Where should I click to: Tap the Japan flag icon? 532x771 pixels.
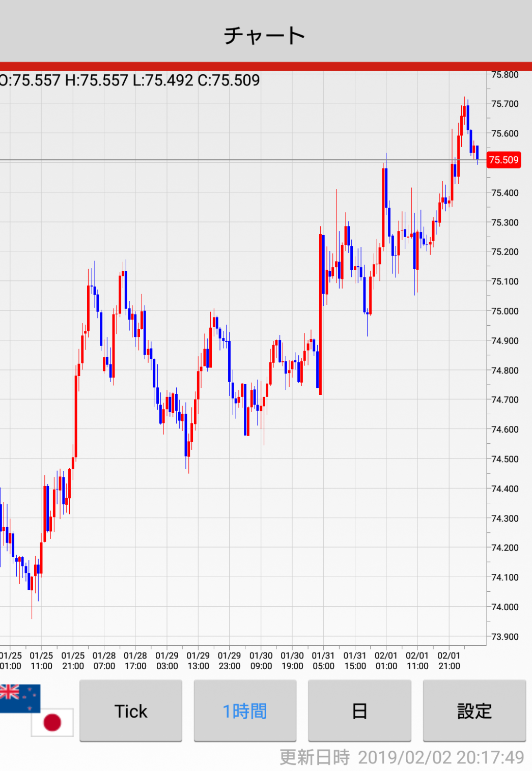click(52, 722)
